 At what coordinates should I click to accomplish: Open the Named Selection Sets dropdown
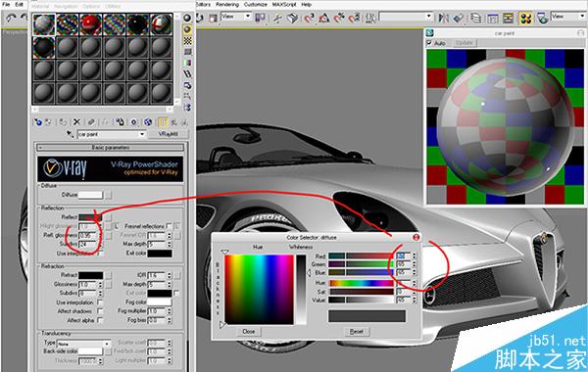click(428, 17)
